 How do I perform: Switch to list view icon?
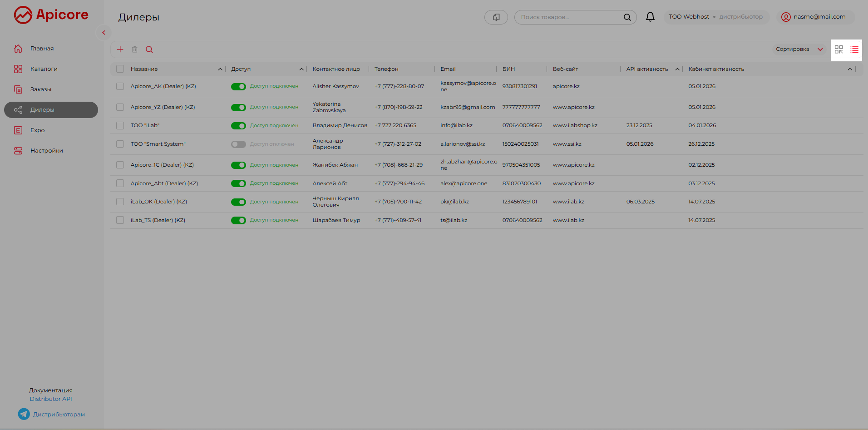[854, 49]
